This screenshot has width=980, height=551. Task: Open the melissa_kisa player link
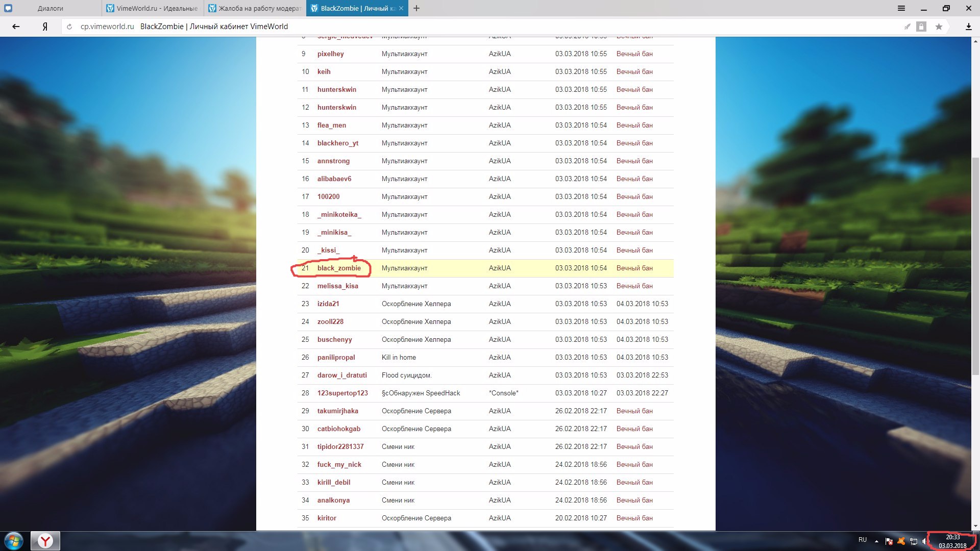pos(337,286)
